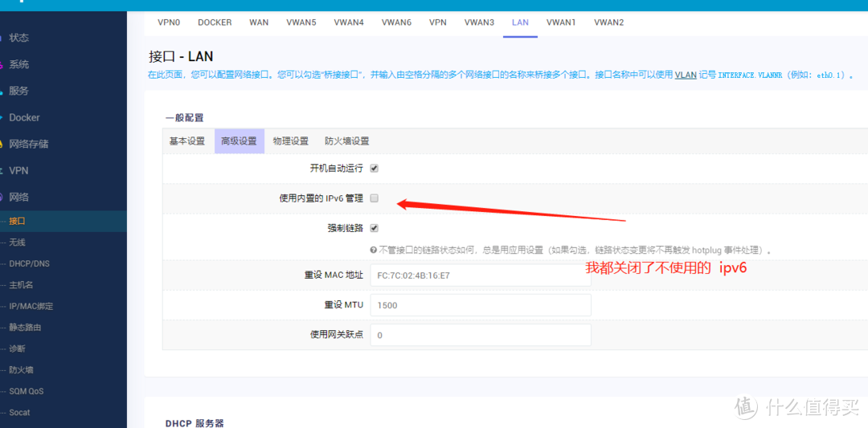Open the VPN0 interface tab
This screenshot has width=868, height=428.
click(x=169, y=22)
